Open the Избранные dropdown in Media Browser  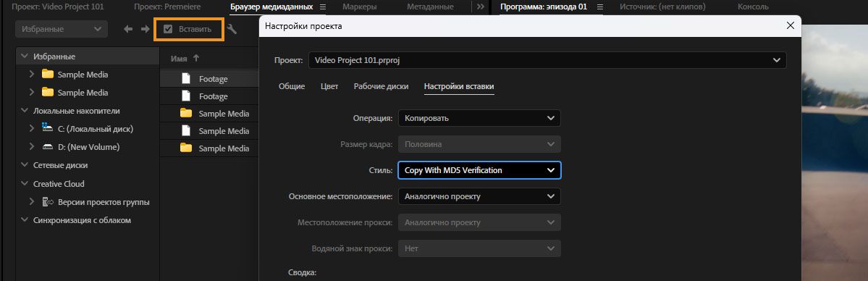point(62,30)
